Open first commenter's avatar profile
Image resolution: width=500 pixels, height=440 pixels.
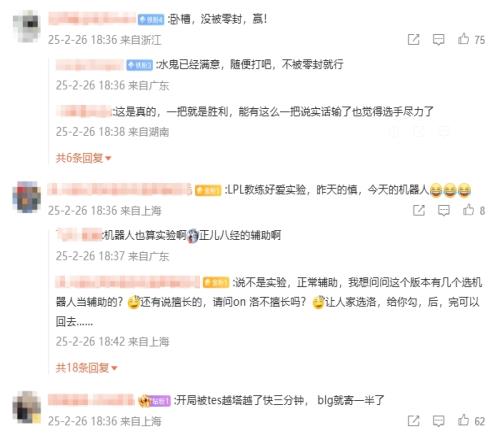[27, 26]
